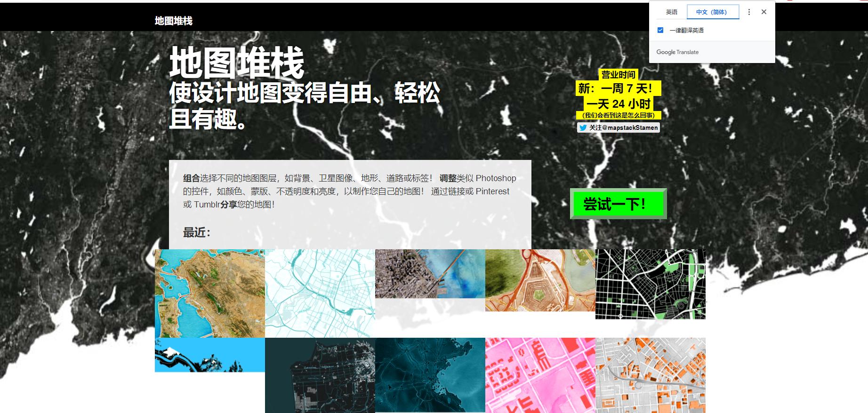This screenshot has width=868, height=413.
Task: Open the pink buildings map thumbnail
Action: click(540, 375)
